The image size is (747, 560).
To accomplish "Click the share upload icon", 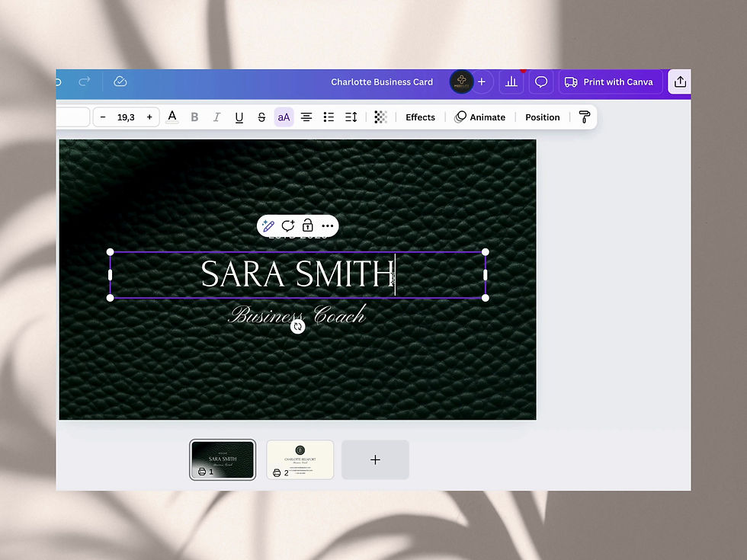I will pos(680,82).
